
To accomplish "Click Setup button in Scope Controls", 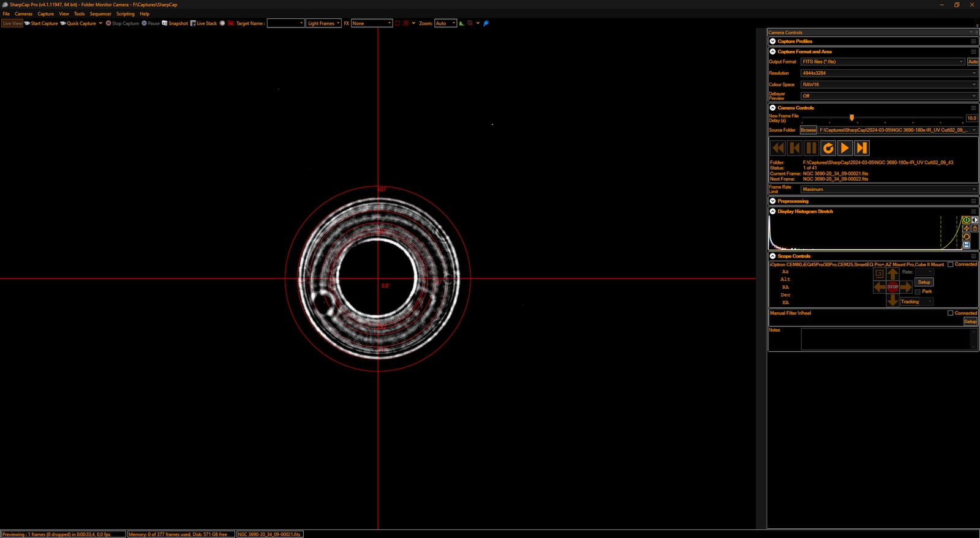I will coord(924,282).
